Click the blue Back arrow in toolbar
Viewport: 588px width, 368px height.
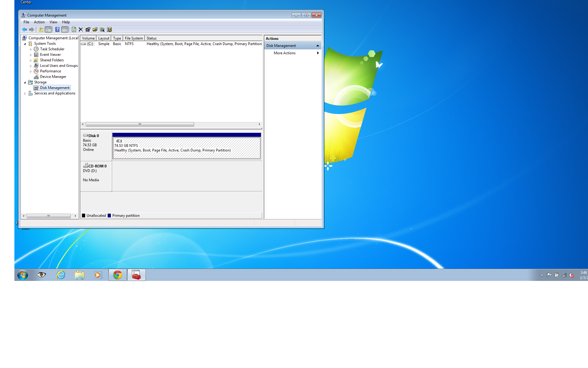(x=24, y=30)
